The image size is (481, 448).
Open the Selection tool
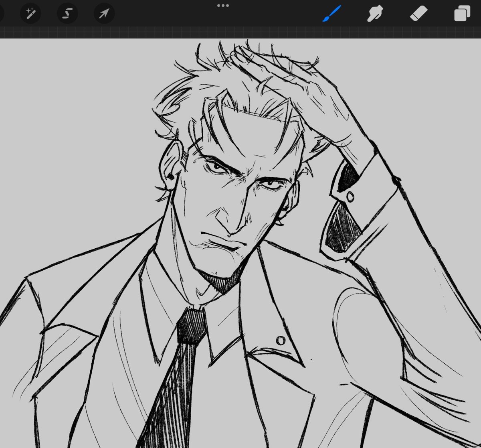click(67, 14)
